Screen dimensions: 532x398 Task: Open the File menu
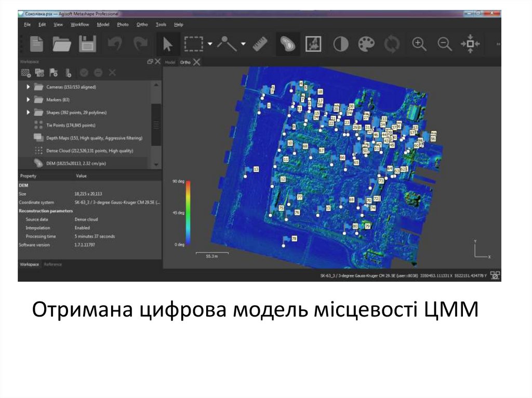pyautogui.click(x=28, y=25)
